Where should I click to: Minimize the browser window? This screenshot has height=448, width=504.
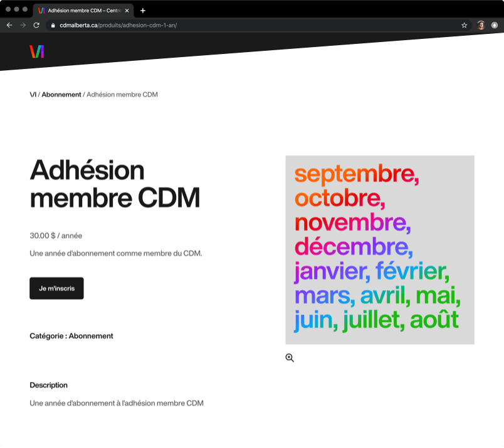[x=16, y=9]
